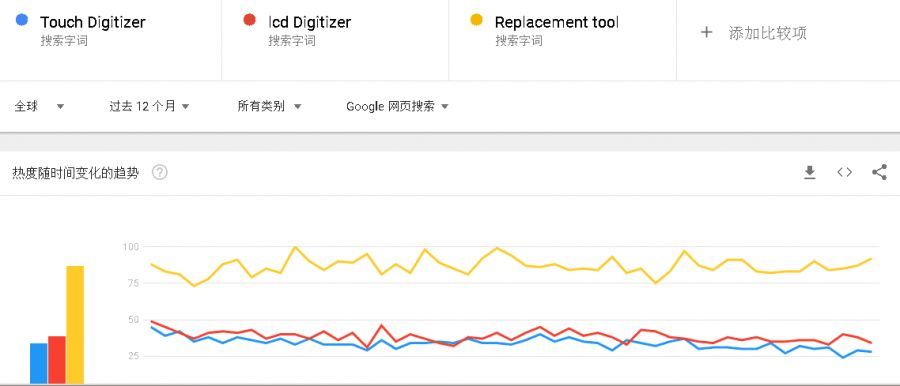Image resolution: width=900 pixels, height=386 pixels.
Task: Click the plus icon to add comparison
Action: coord(707,33)
